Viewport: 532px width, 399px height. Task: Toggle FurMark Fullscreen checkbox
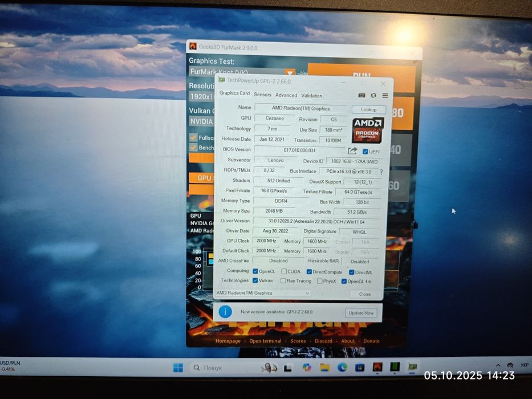193,137
